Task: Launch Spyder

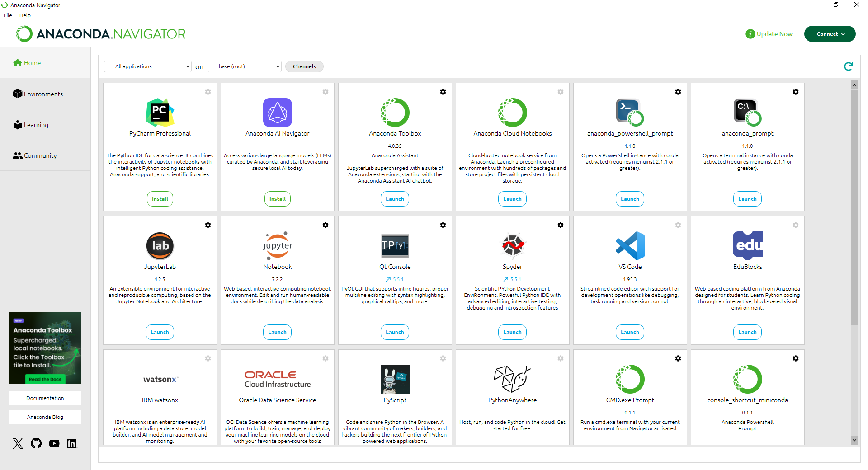Action: coord(513,332)
